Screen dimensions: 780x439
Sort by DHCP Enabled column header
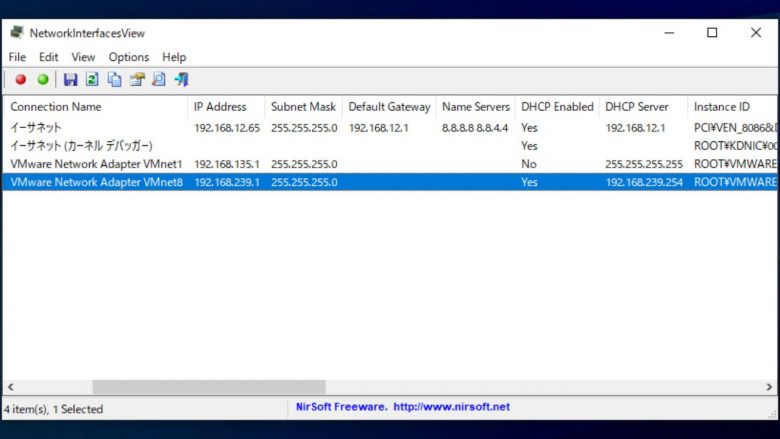coord(557,107)
